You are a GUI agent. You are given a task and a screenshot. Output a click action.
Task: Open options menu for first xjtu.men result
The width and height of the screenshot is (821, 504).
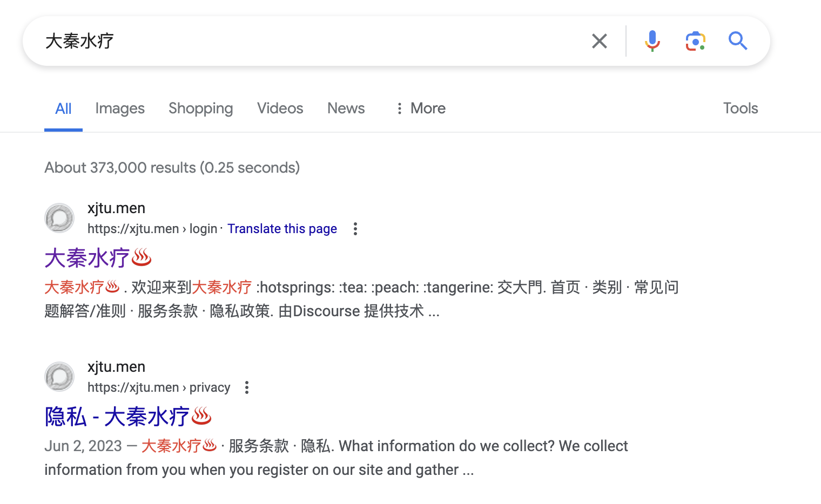355,229
